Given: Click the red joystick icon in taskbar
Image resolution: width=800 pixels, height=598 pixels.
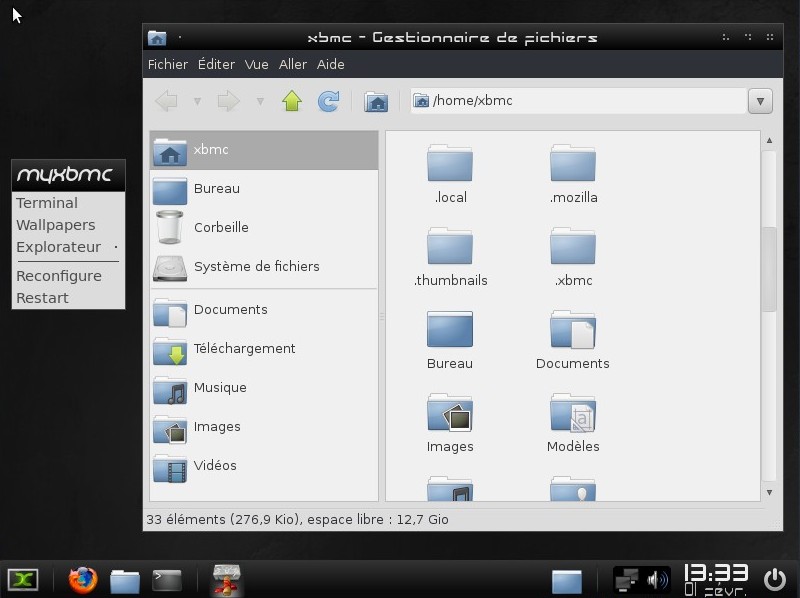Looking at the screenshot, I should [x=227, y=580].
